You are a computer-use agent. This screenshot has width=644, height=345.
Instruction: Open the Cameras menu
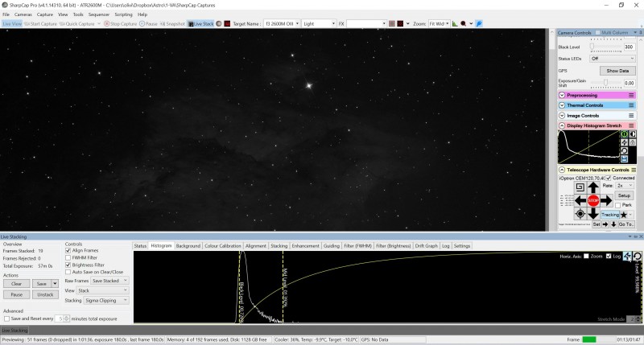pos(23,14)
